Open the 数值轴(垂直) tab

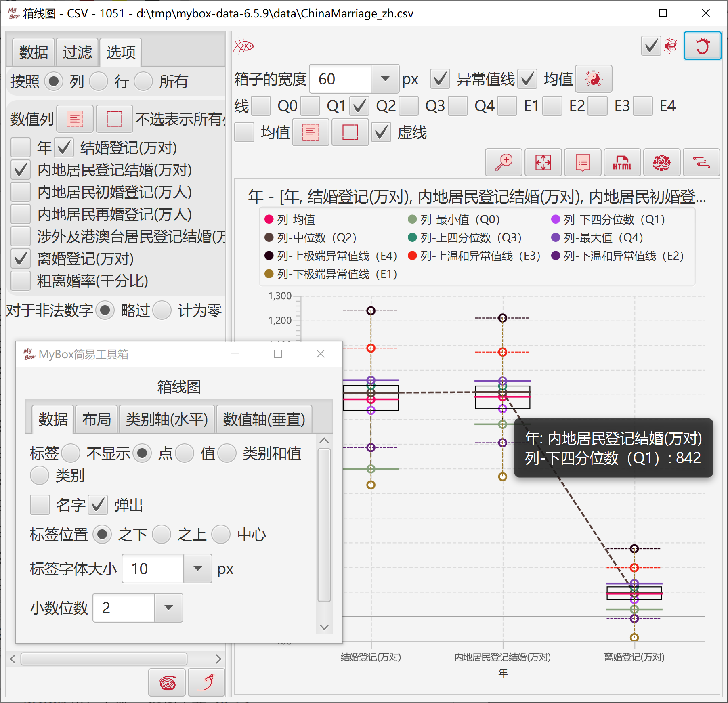[x=264, y=419]
